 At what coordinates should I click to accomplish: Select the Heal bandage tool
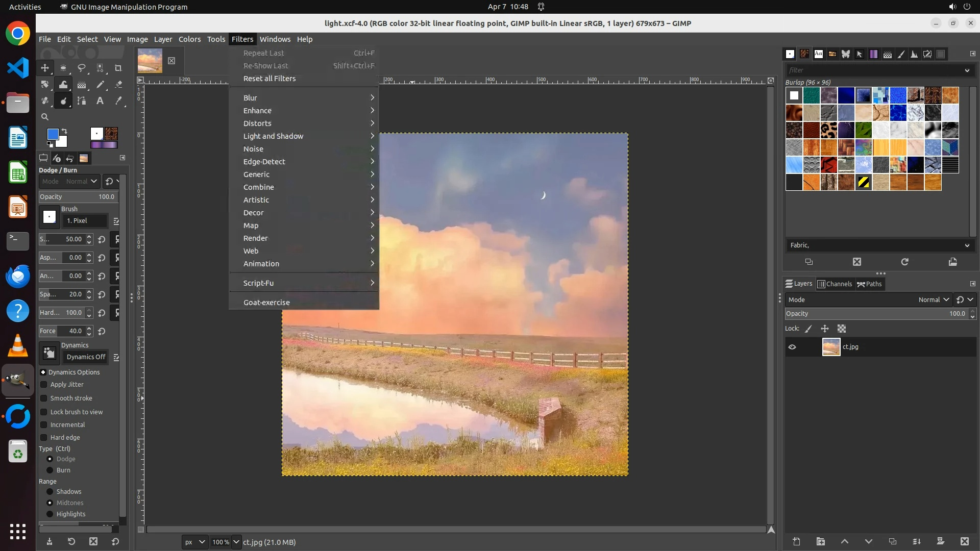tap(45, 101)
